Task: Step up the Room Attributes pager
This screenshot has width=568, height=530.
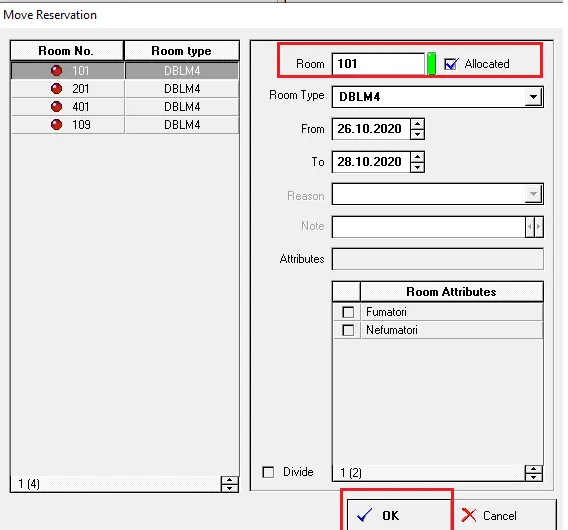Action: tap(533, 469)
